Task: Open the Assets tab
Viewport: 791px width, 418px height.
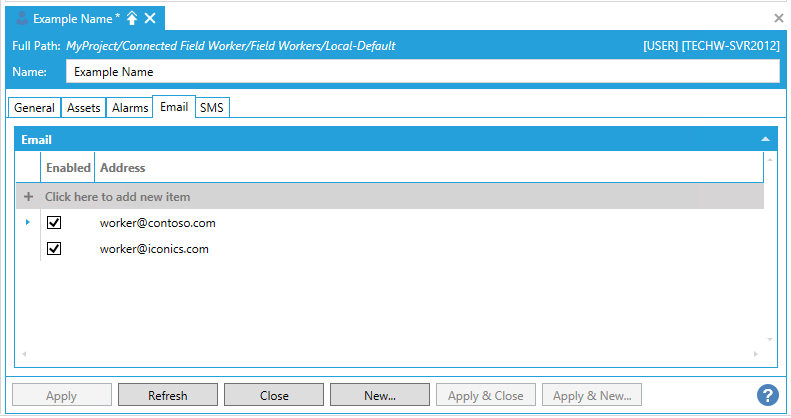Action: (x=84, y=108)
